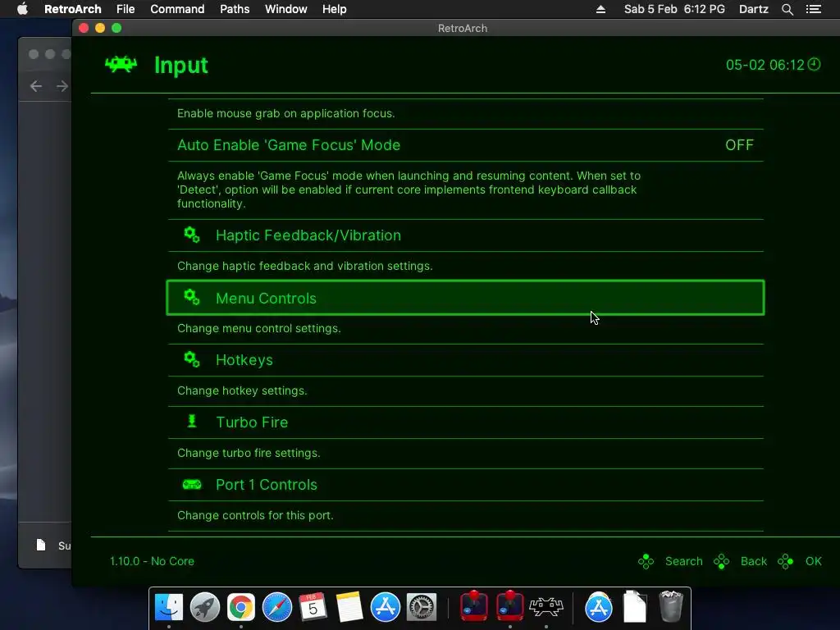Click the Port 1 Controls gamepad icon
Viewport: 840px width, 630px height.
tap(192, 484)
